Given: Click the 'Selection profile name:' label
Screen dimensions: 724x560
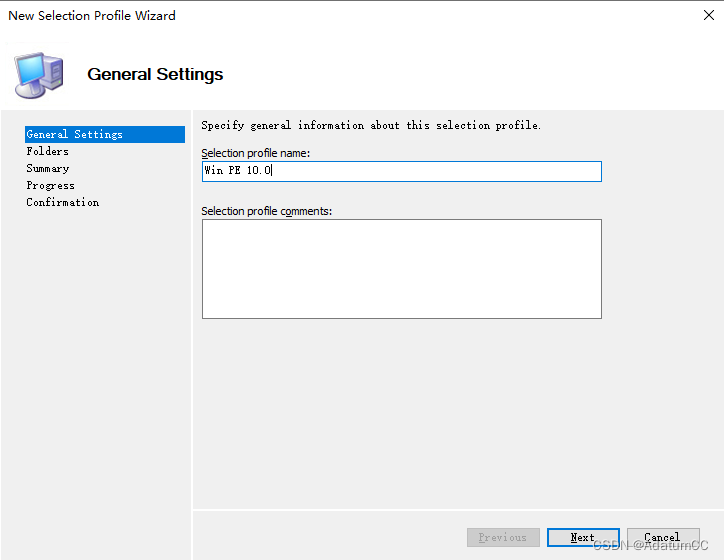Looking at the screenshot, I should point(256,153).
